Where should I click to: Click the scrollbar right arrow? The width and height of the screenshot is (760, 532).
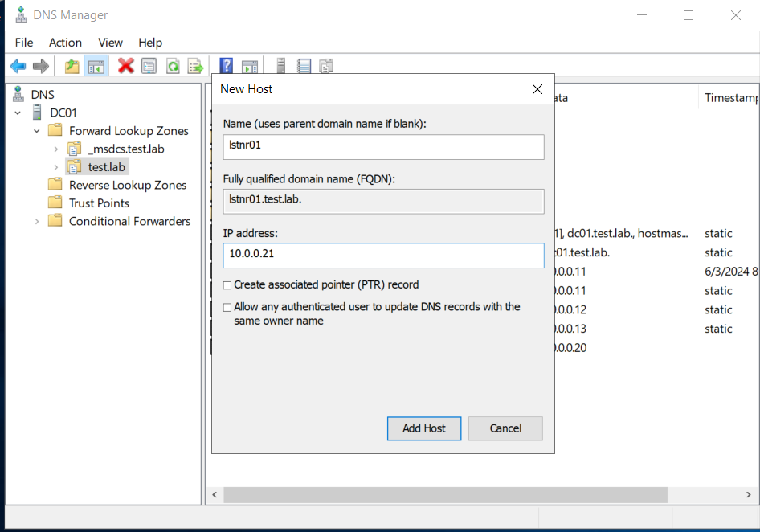pos(748,495)
